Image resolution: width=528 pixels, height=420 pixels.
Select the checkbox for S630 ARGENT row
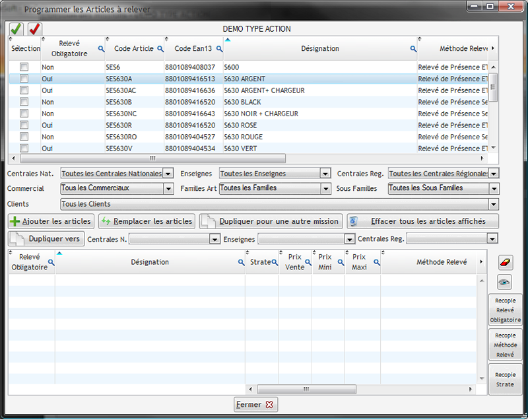click(x=24, y=79)
